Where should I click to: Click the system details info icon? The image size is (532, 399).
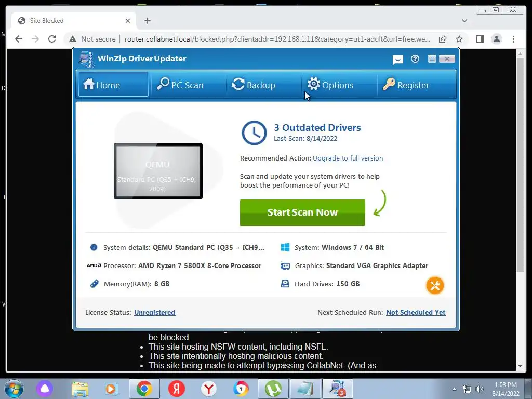(94, 247)
